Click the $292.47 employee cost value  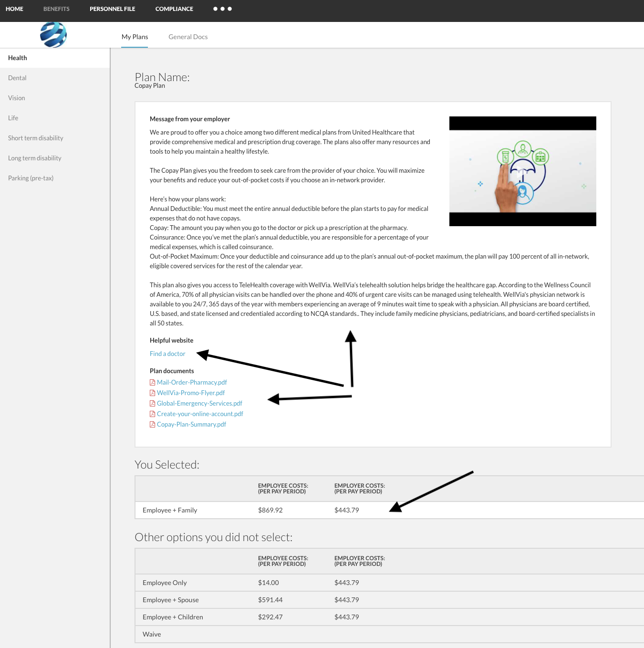pos(270,617)
